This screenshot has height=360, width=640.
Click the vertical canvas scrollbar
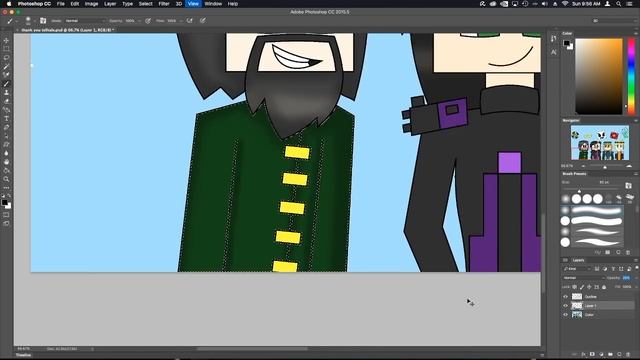(x=543, y=253)
